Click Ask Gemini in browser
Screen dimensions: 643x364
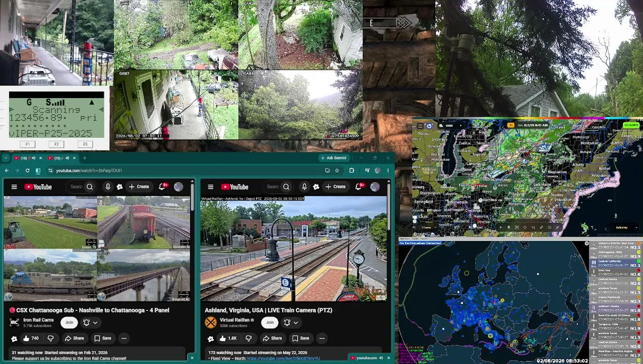334,158
